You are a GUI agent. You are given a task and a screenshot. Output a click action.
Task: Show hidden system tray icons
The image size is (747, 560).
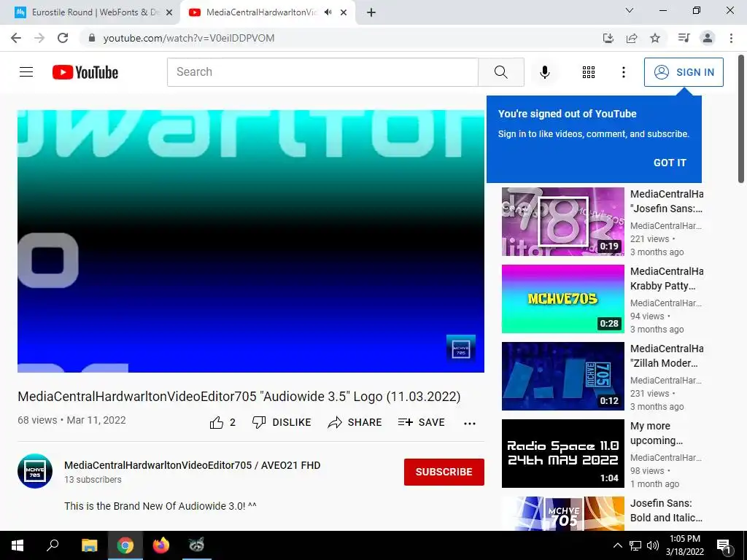[617, 545]
